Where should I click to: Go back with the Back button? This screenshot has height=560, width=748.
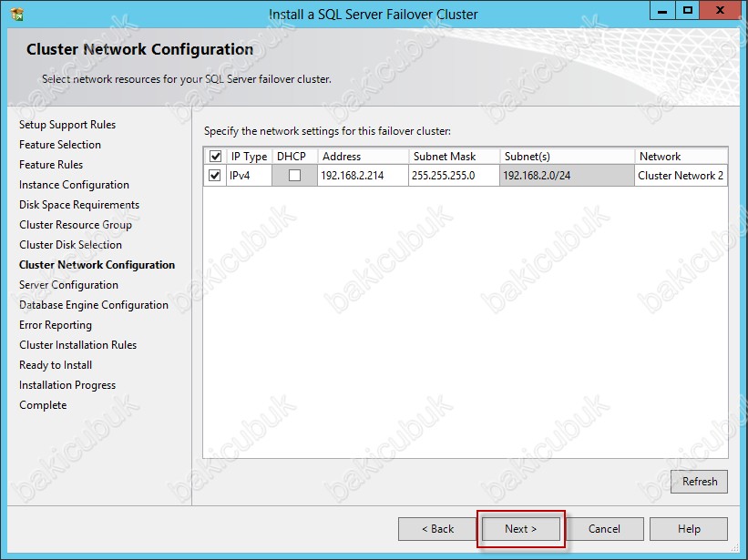click(437, 528)
